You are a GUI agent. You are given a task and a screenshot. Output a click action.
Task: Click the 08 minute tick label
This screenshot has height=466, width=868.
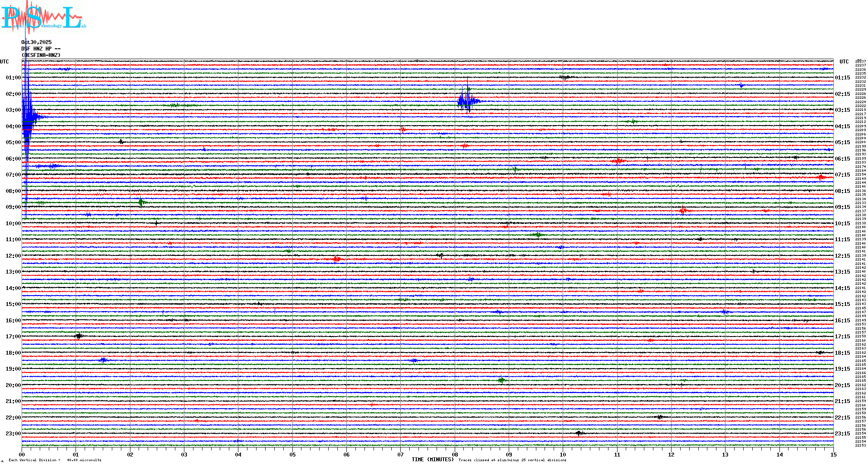click(x=455, y=454)
